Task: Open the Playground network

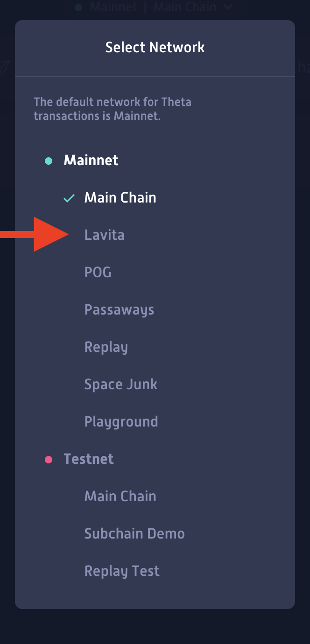Action: click(121, 421)
